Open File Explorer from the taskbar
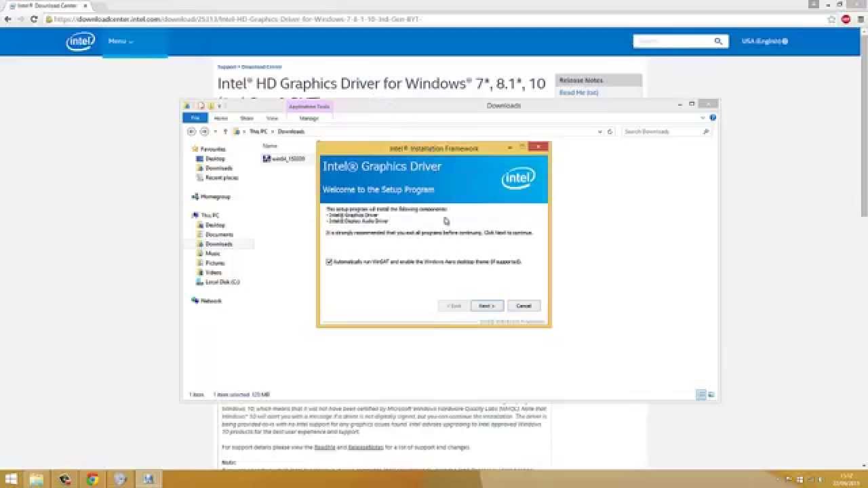868x488 pixels. pyautogui.click(x=36, y=479)
